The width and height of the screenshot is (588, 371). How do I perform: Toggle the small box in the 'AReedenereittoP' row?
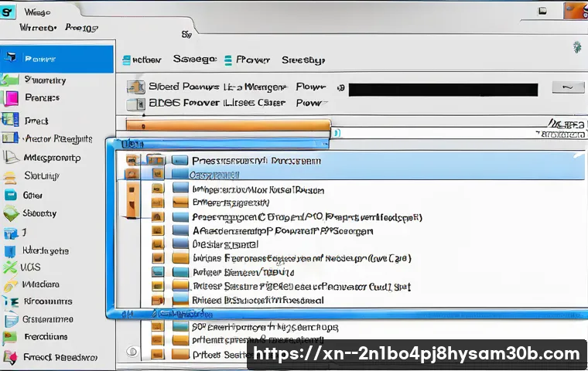(158, 230)
